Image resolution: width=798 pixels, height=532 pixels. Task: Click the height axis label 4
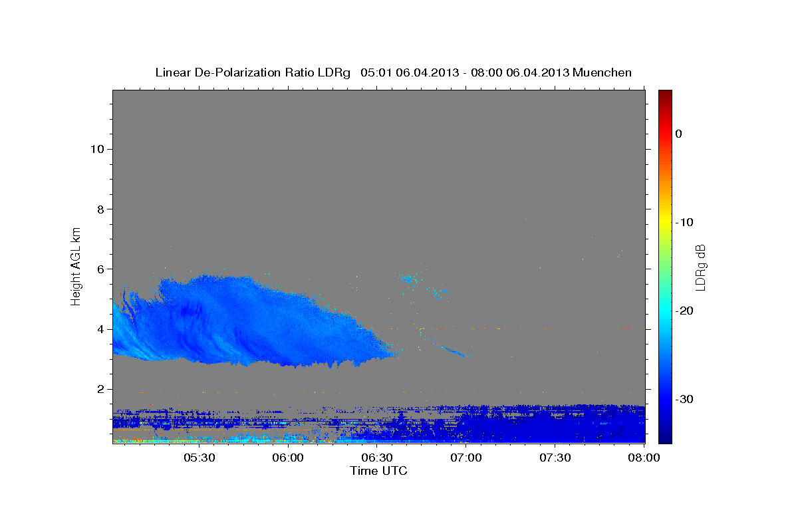click(x=100, y=329)
